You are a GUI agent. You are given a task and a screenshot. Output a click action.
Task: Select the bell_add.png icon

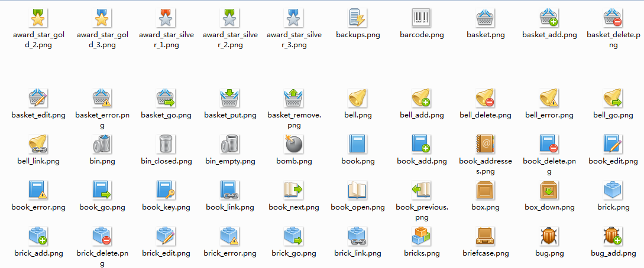click(x=422, y=97)
